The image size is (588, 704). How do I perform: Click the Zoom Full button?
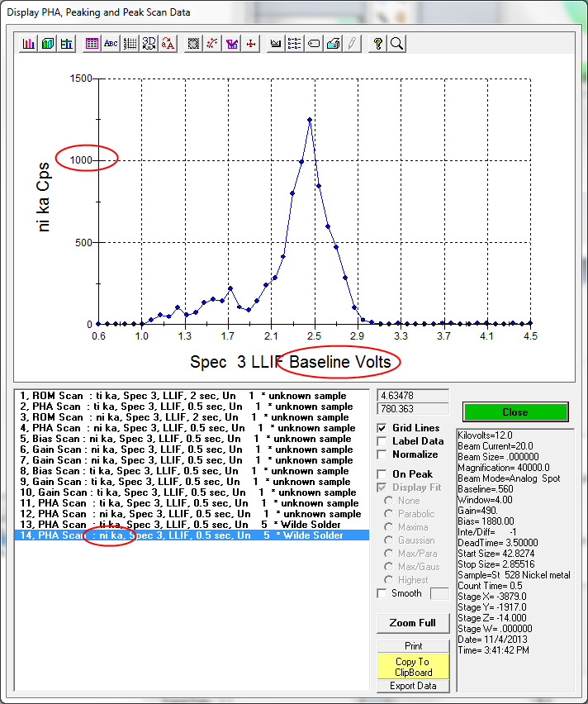(x=413, y=623)
